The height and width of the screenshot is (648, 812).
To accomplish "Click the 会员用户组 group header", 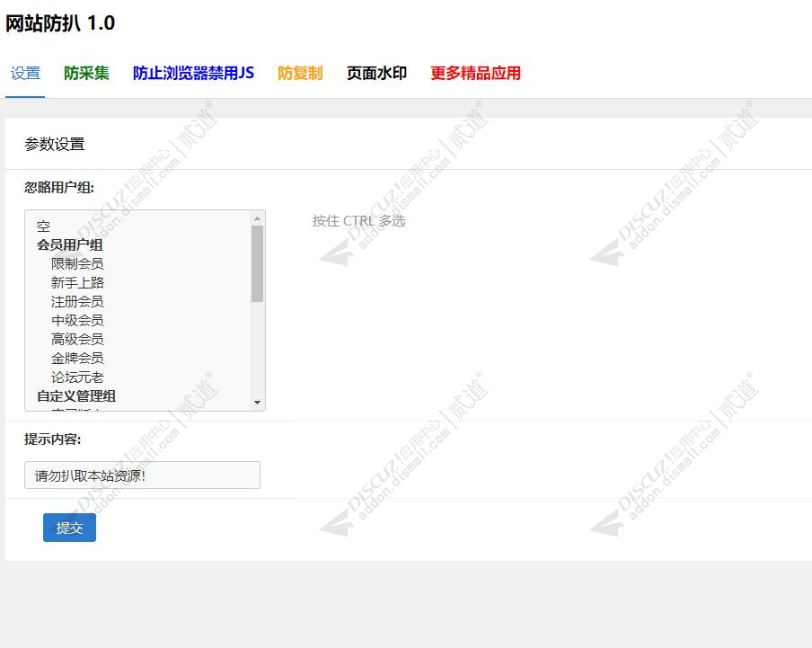I will tap(70, 245).
